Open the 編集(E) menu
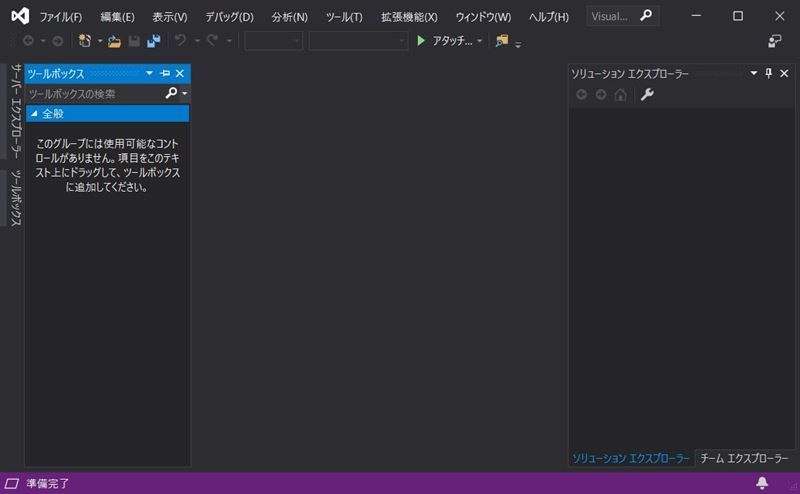 pyautogui.click(x=117, y=17)
